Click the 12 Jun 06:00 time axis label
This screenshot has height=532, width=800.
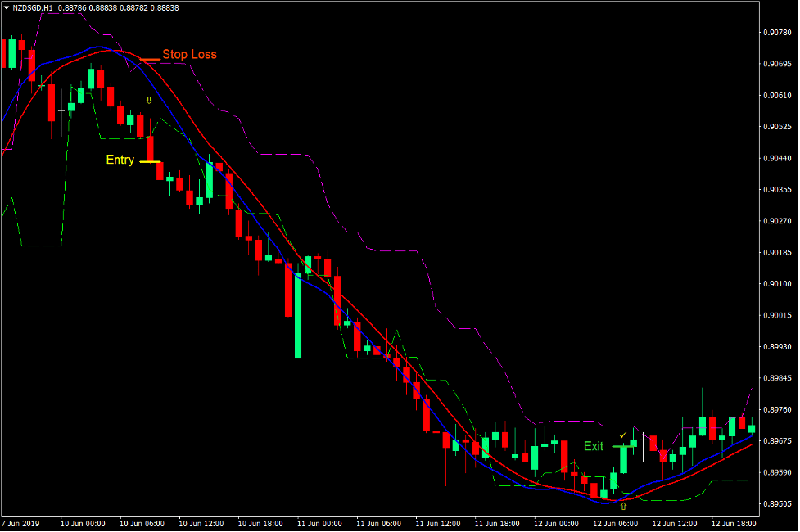(616, 524)
